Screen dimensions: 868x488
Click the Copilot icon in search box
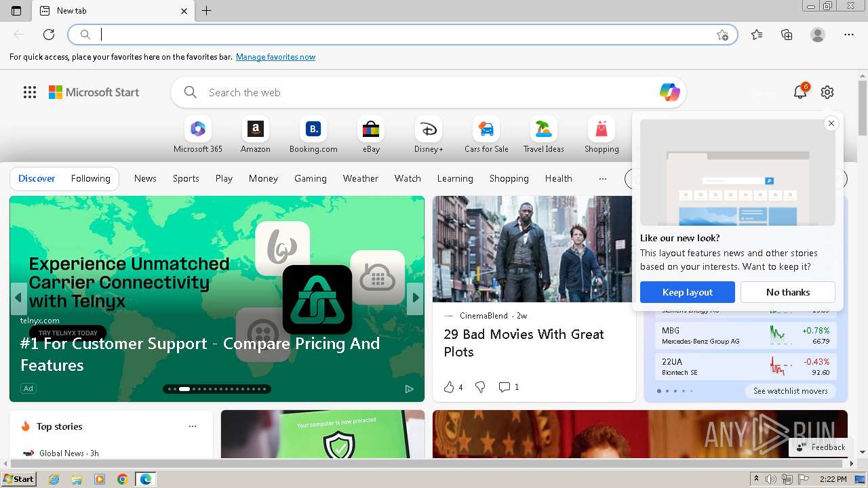670,92
